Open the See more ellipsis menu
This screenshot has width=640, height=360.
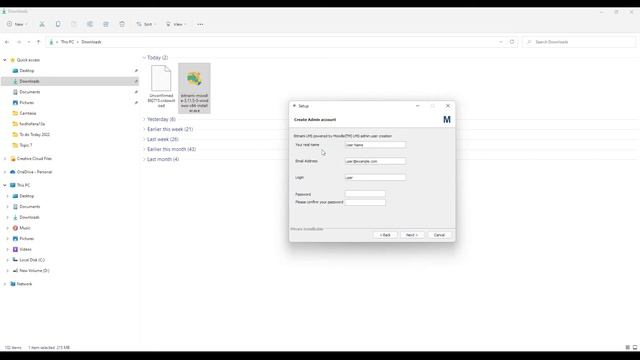coord(200,24)
